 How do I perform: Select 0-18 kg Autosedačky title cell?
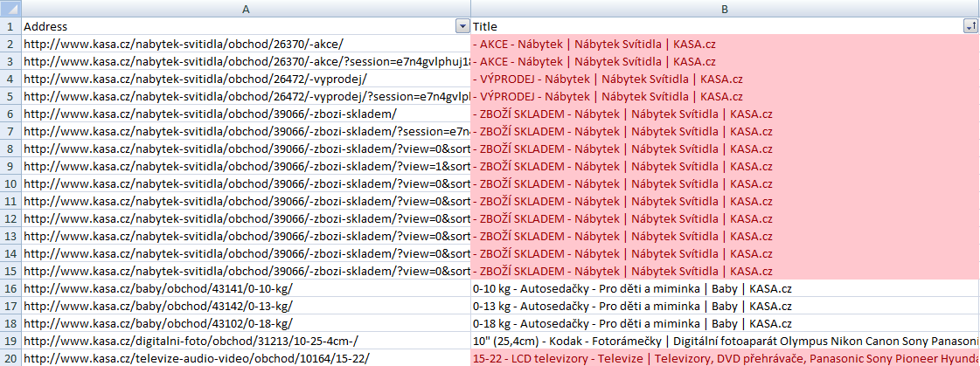725,323
